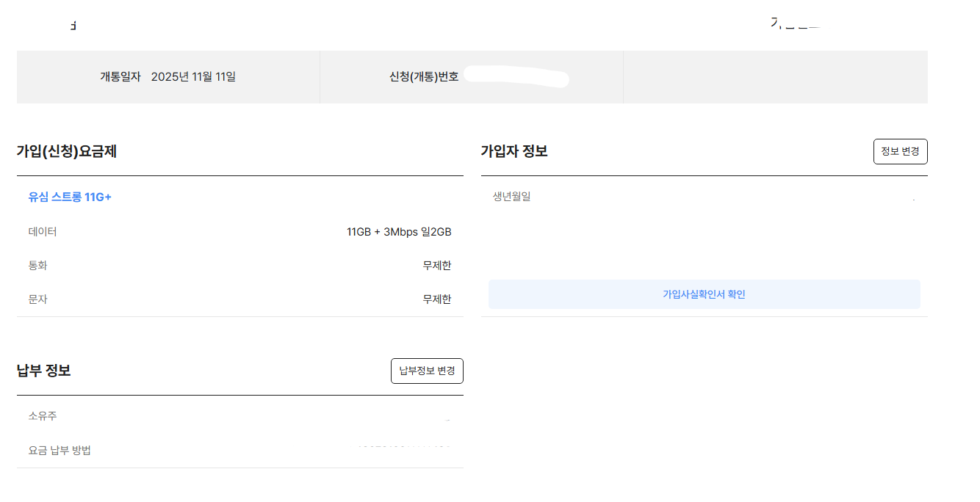This screenshot has width=980, height=502.
Task: Click the 납부정보 변경 button
Action: (427, 371)
